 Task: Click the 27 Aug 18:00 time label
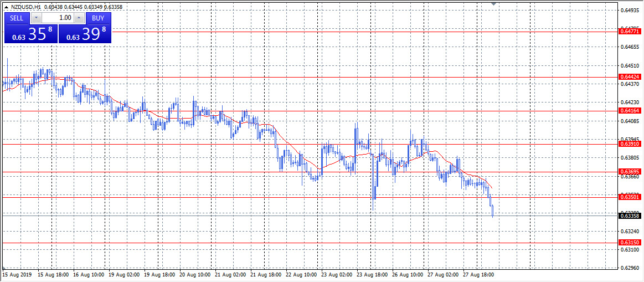click(478, 274)
